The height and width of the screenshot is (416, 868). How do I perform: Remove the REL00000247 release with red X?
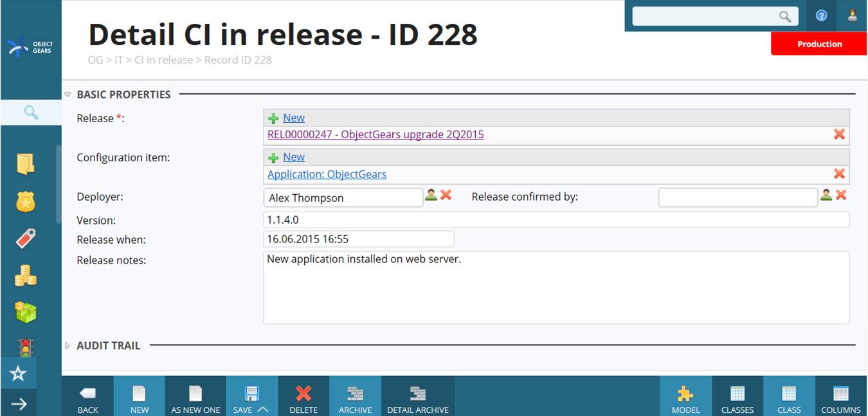tap(839, 134)
